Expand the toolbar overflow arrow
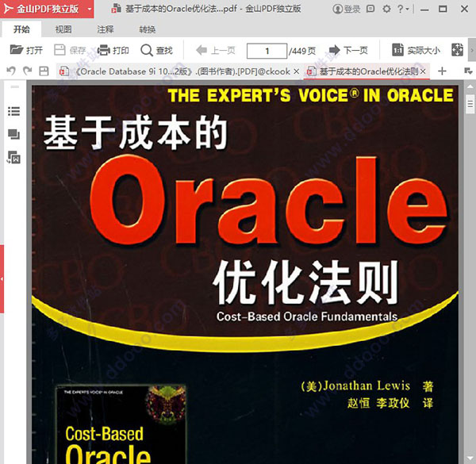 472,50
